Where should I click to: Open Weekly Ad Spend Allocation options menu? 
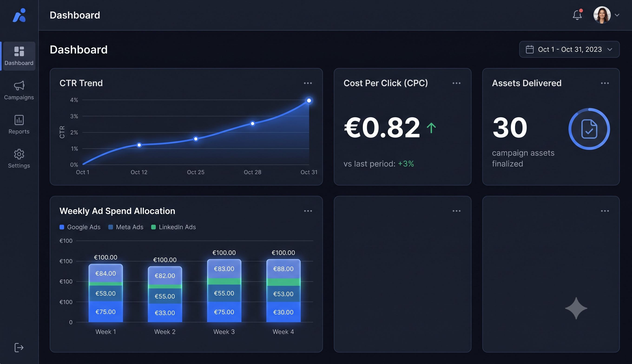click(308, 211)
